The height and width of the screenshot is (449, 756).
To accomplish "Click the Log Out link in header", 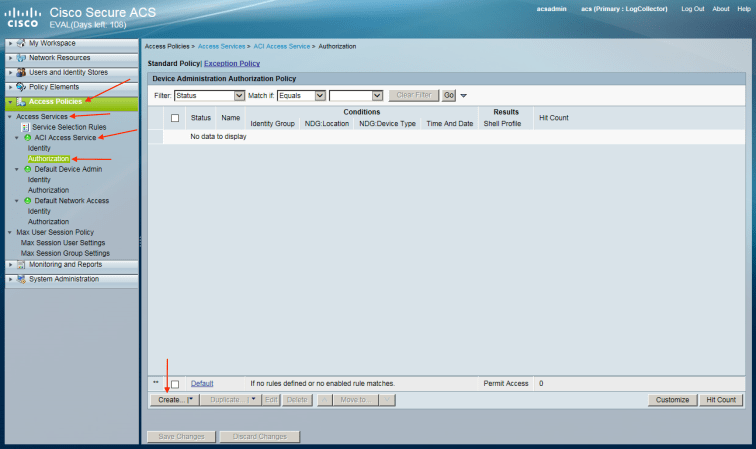I will click(x=692, y=8).
